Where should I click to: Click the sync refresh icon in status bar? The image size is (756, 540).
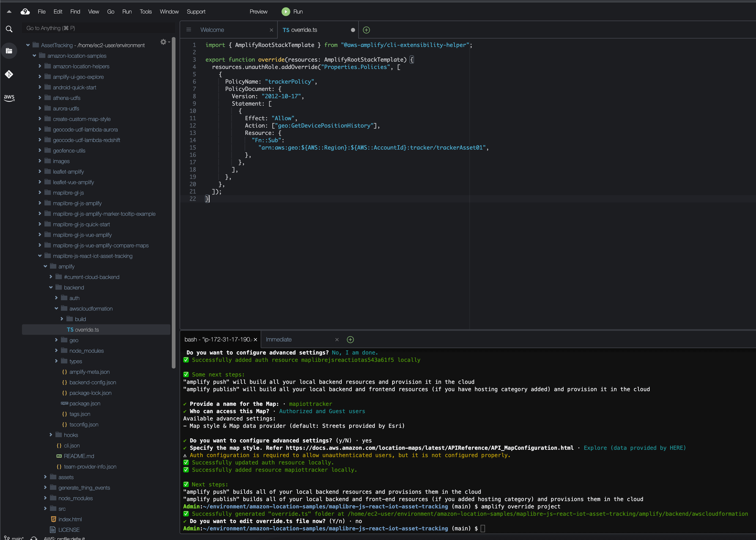click(x=34, y=538)
